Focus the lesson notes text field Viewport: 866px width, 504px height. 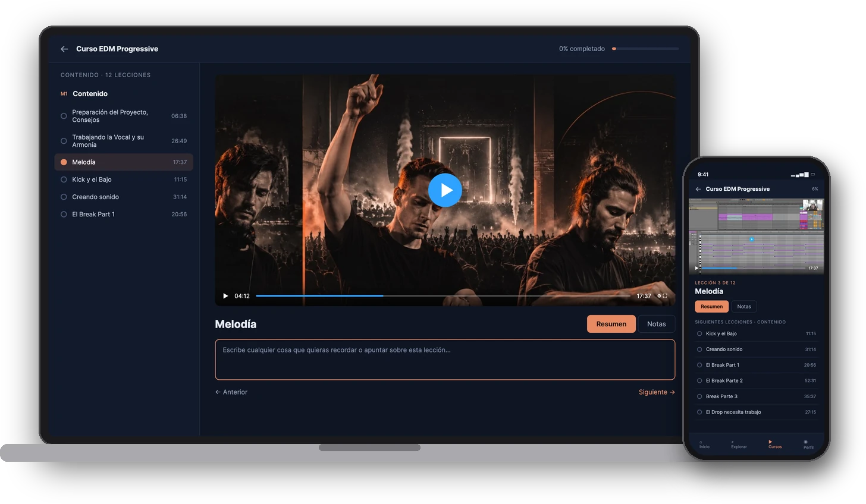tap(445, 360)
